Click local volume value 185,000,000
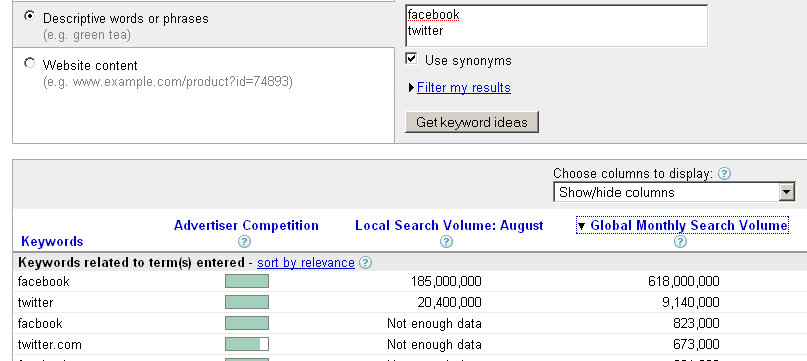This screenshot has width=807, height=361. [446, 282]
